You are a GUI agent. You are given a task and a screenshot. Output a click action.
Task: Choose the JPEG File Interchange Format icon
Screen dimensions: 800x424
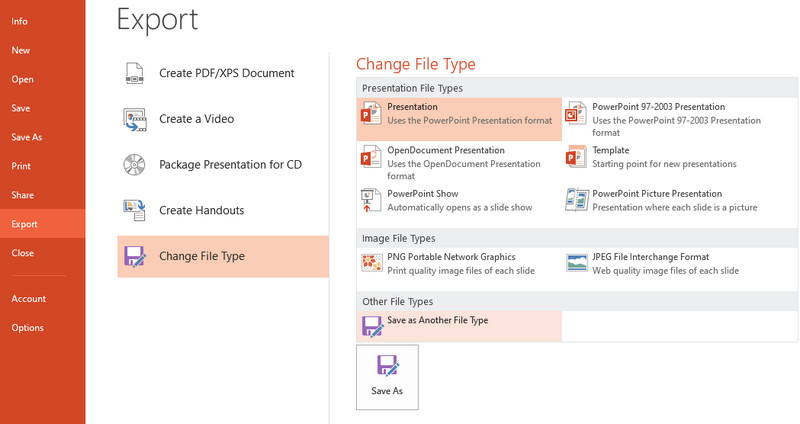[x=577, y=263]
